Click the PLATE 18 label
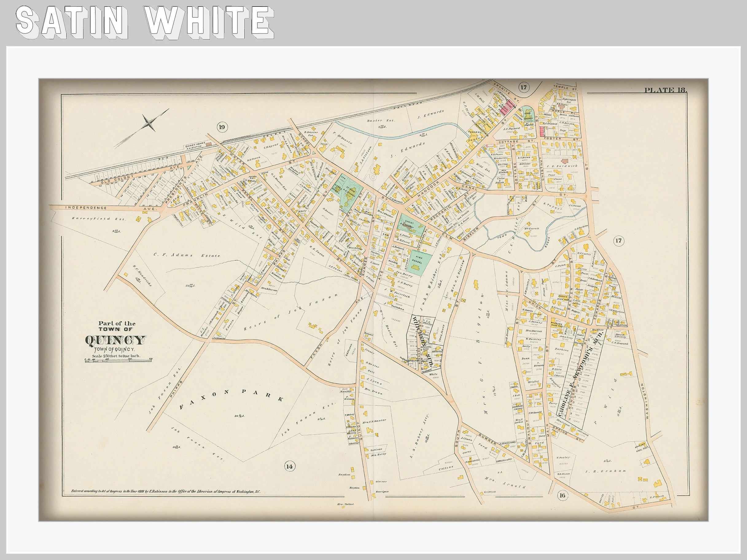 click(665, 90)
